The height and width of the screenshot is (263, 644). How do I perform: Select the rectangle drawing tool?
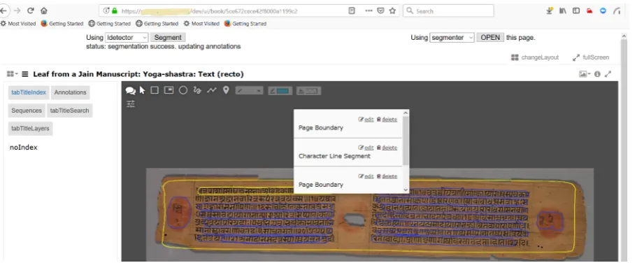click(155, 90)
